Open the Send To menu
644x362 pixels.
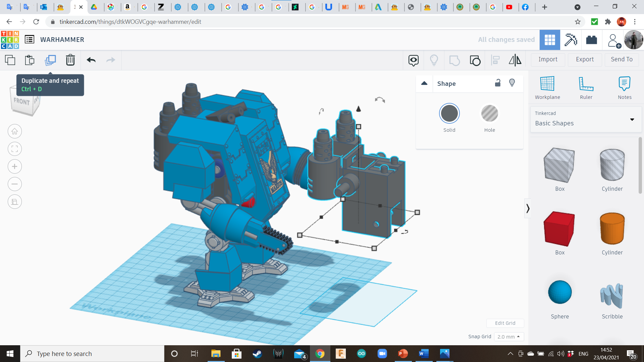tap(622, 59)
